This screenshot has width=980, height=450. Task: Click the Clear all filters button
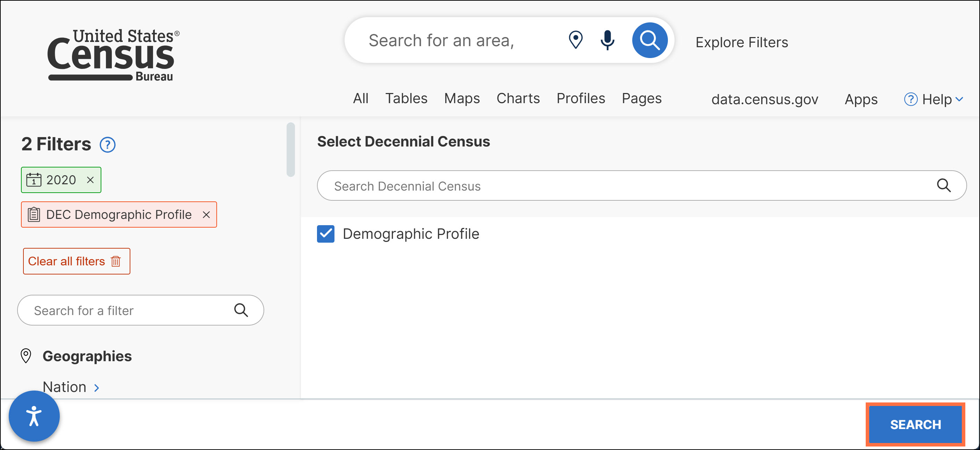click(x=76, y=261)
